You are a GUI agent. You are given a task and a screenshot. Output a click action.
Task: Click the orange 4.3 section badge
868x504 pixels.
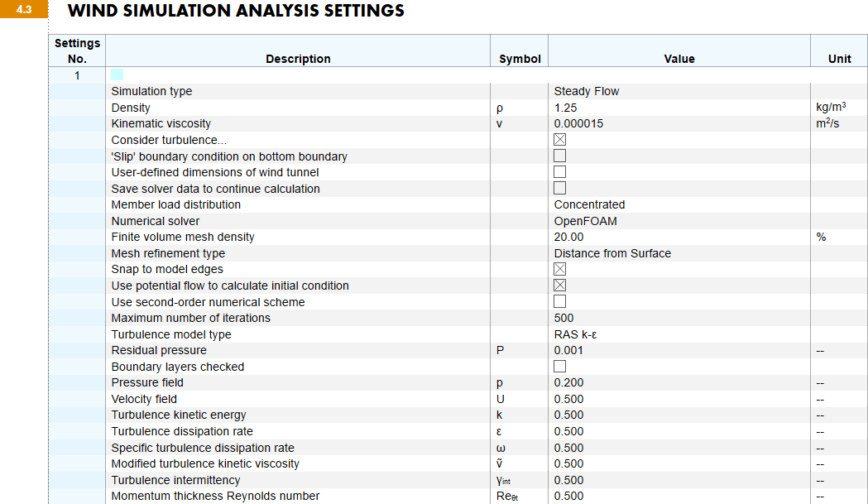point(24,11)
